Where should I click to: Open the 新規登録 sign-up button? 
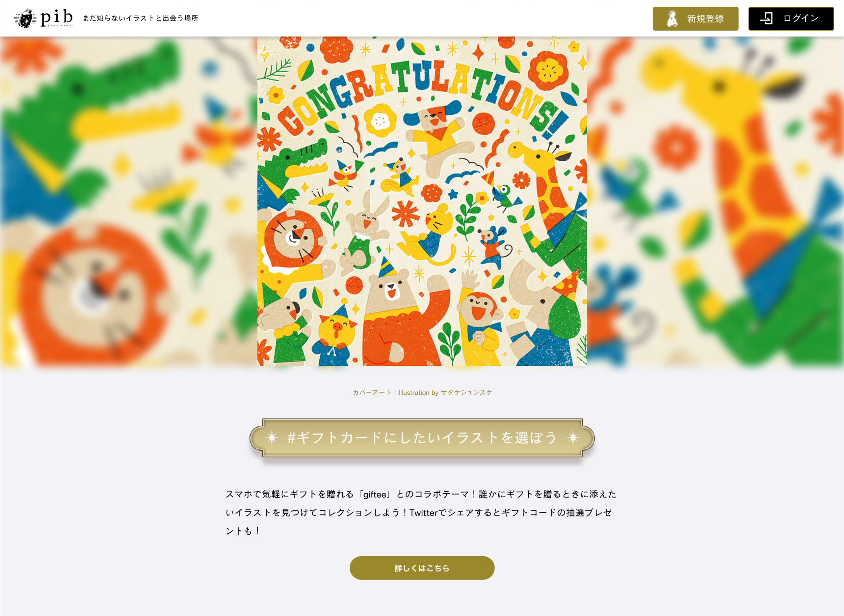tap(695, 19)
